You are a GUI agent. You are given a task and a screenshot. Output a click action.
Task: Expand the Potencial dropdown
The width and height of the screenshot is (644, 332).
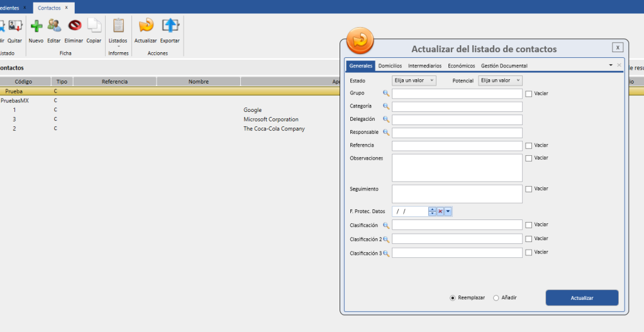point(500,80)
